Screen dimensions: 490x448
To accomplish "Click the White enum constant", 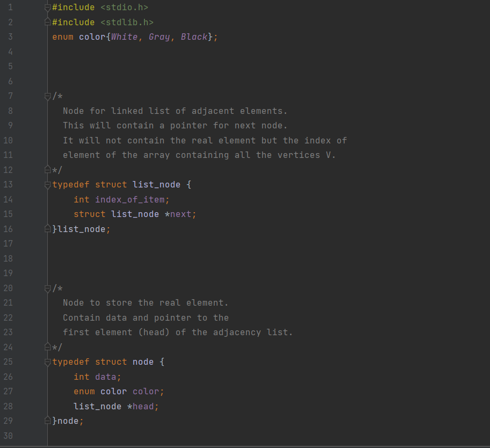I will [125, 37].
